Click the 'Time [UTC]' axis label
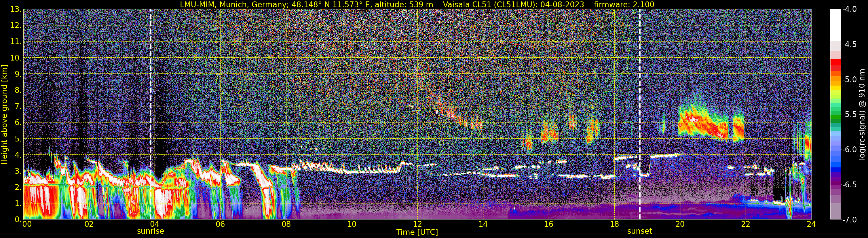Image resolution: width=868 pixels, height=238 pixels. coord(417,232)
